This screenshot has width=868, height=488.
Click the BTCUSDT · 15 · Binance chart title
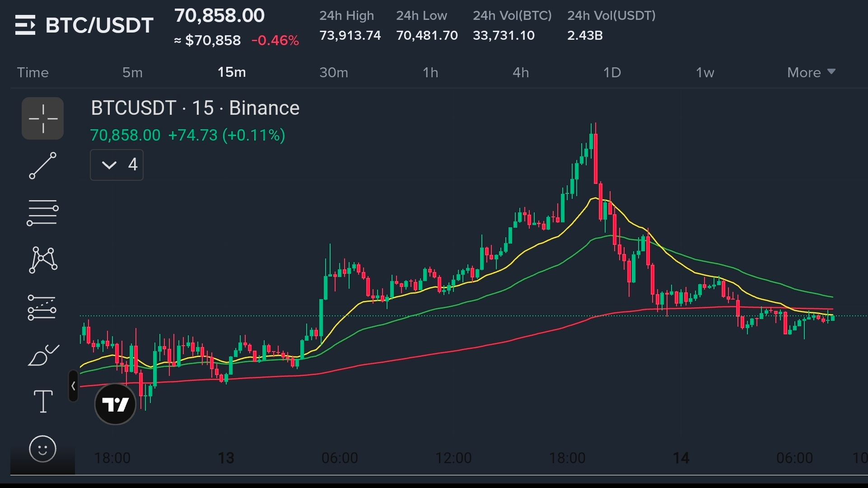195,108
